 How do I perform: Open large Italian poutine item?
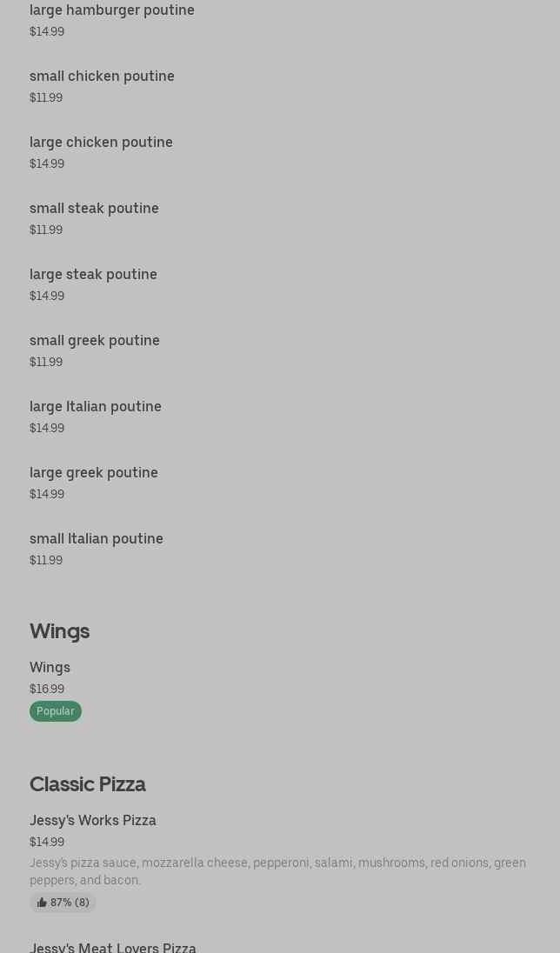point(96,407)
